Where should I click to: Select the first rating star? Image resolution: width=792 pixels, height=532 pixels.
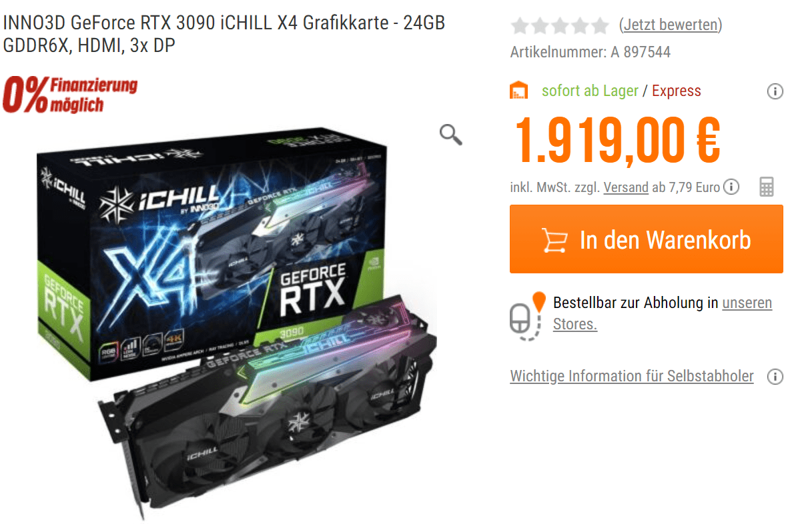(520, 25)
